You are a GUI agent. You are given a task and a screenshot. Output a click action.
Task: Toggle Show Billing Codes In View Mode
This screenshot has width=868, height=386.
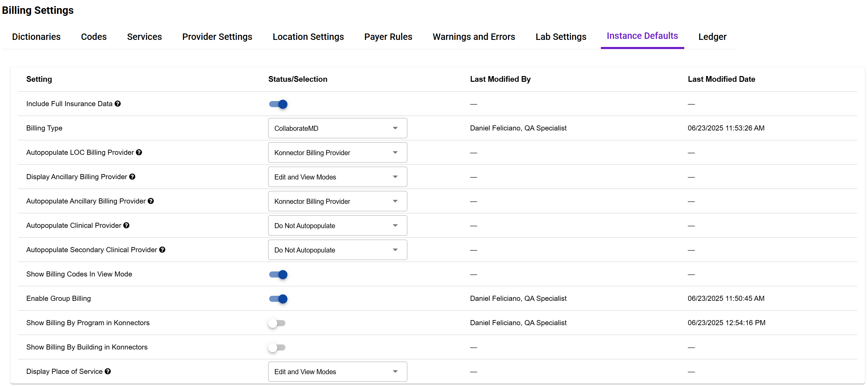[x=278, y=274]
